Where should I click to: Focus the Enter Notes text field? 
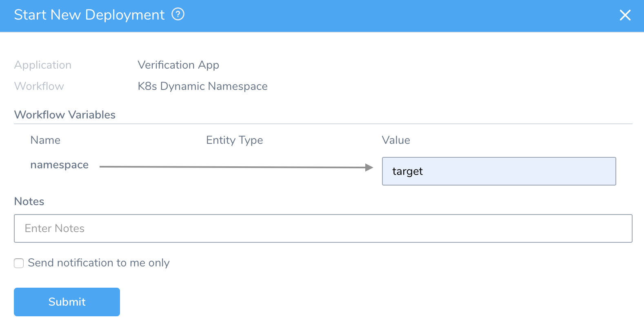pyautogui.click(x=323, y=228)
